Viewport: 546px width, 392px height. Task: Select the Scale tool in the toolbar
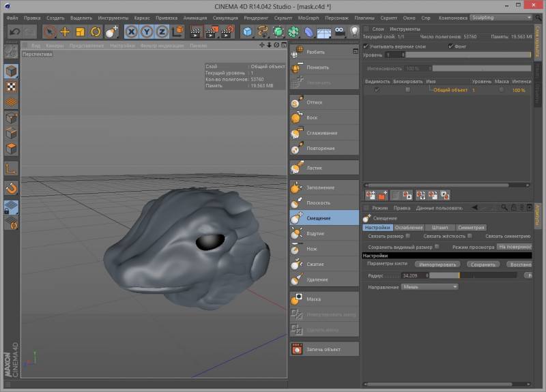point(80,32)
